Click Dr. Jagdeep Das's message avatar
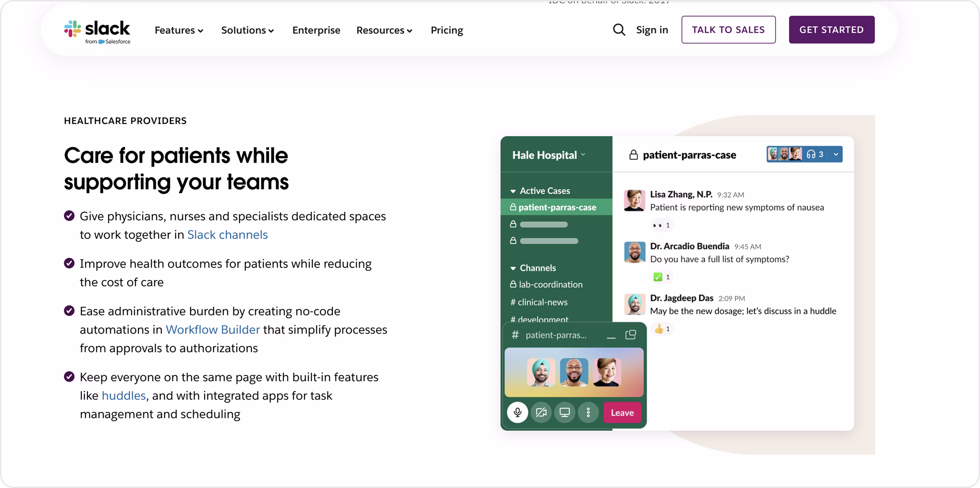Image resolution: width=980 pixels, height=488 pixels. click(x=635, y=304)
